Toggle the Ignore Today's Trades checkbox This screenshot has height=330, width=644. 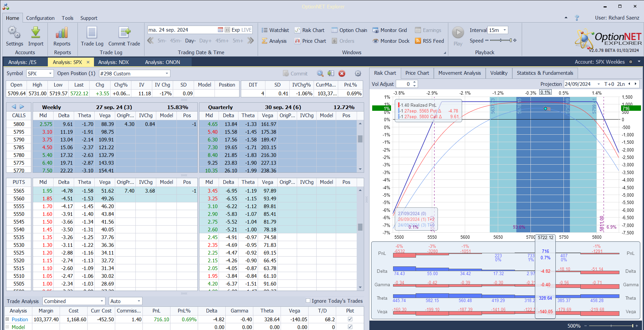[x=308, y=301]
